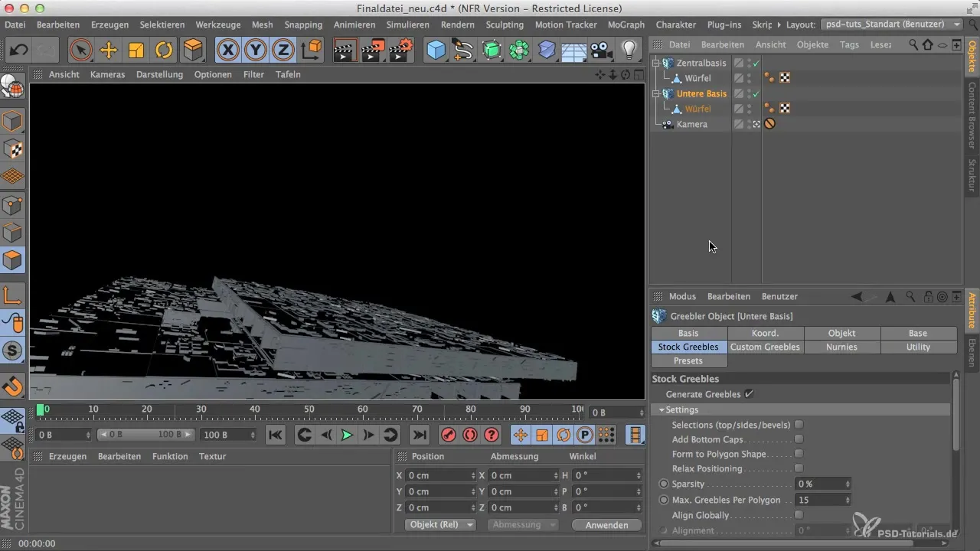Click the Position Y input field
This screenshot has width=980, height=551.
439,491
